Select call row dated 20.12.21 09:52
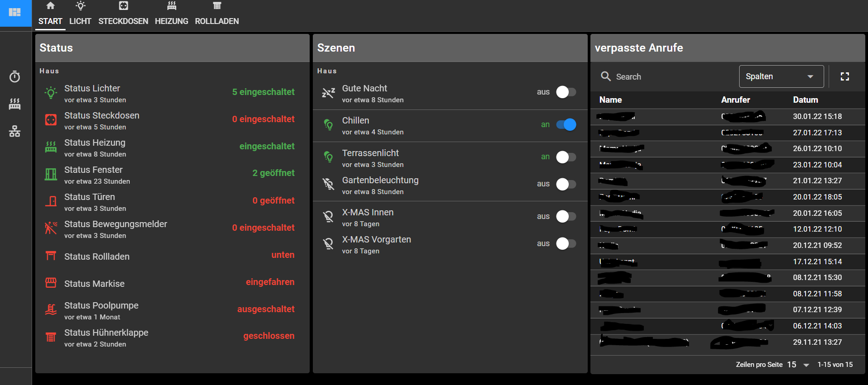868x385 pixels. pos(727,245)
